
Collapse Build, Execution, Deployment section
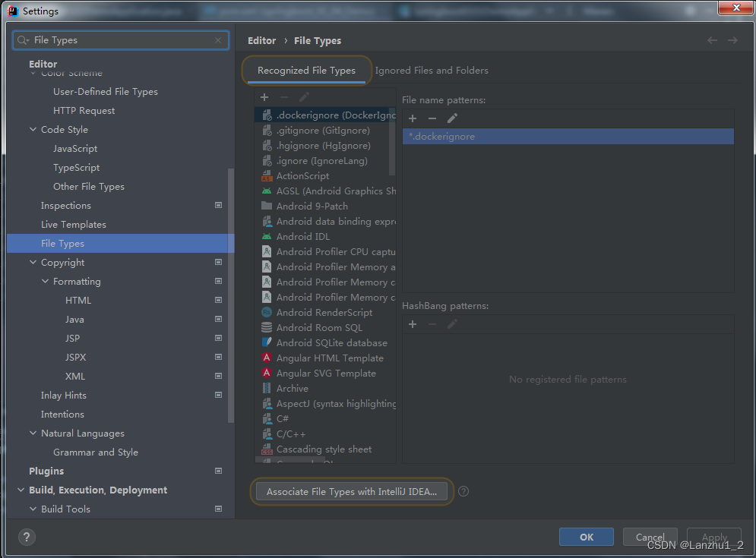point(21,490)
